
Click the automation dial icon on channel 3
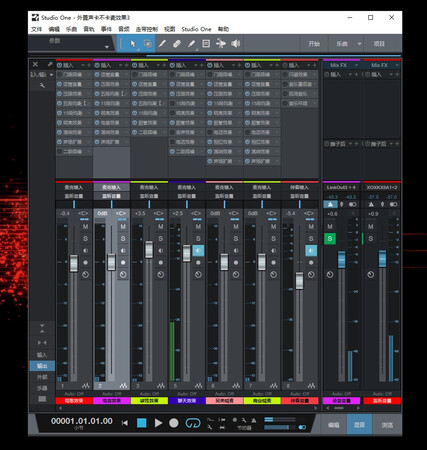(161, 274)
